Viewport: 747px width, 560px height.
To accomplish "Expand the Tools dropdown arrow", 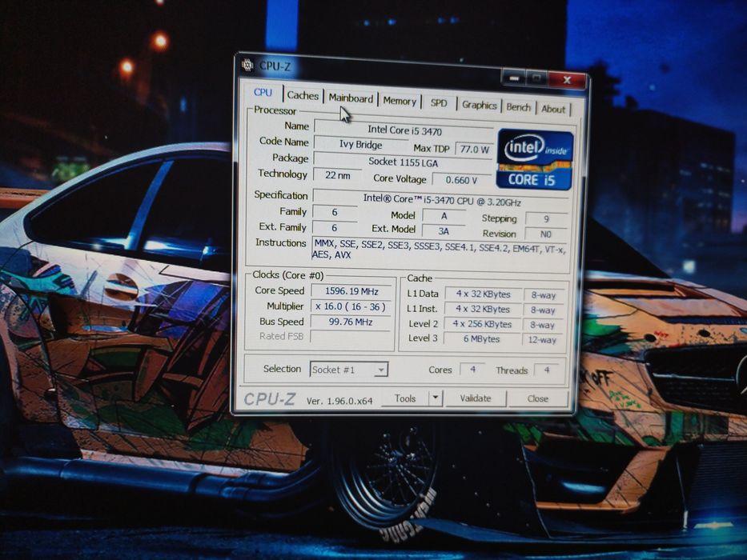I will [x=435, y=398].
